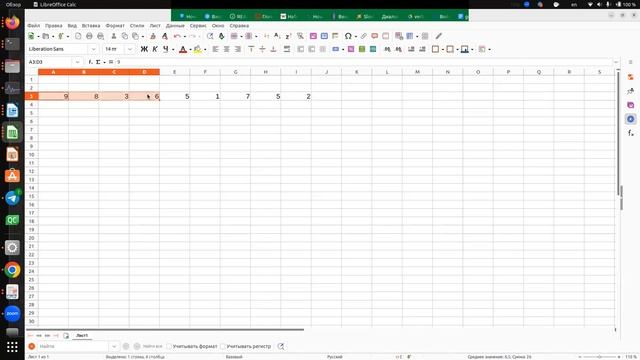Screen dimensions: 640x360
Task: Open the Формат menu
Action: coord(115,25)
